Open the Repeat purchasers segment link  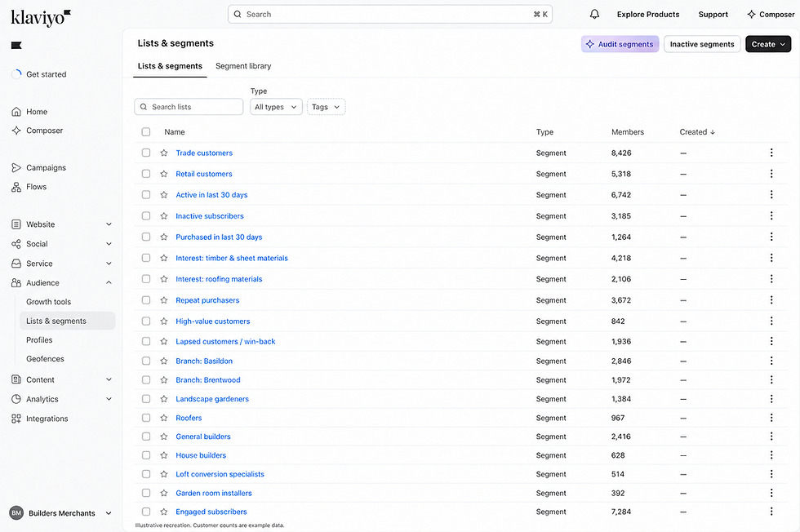[207, 300]
